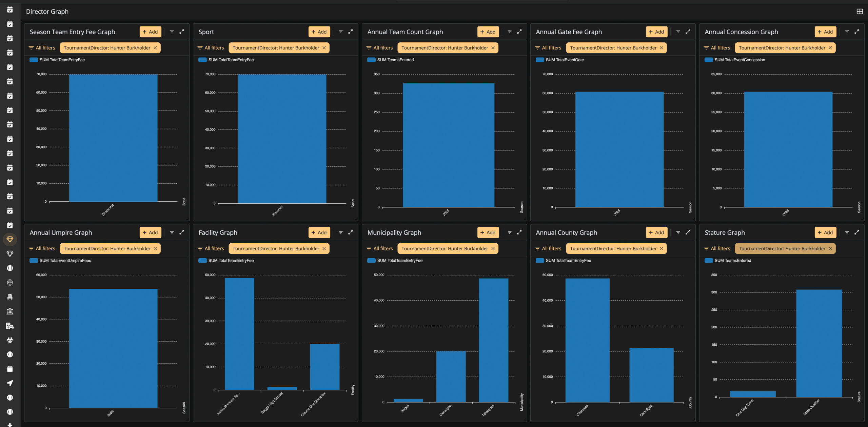This screenshot has height=427, width=868.
Task: Click the Tahlequah bar in Municipality Graph
Action: tap(493, 340)
